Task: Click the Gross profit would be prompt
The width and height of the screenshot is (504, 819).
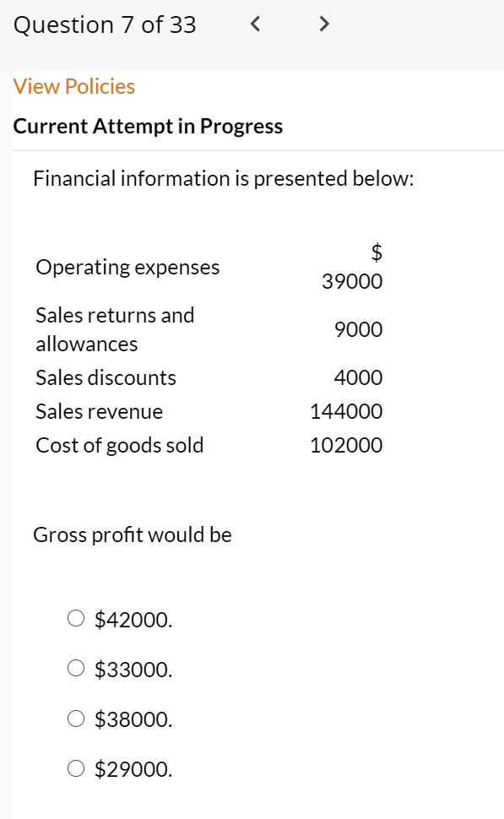Action: 133,534
